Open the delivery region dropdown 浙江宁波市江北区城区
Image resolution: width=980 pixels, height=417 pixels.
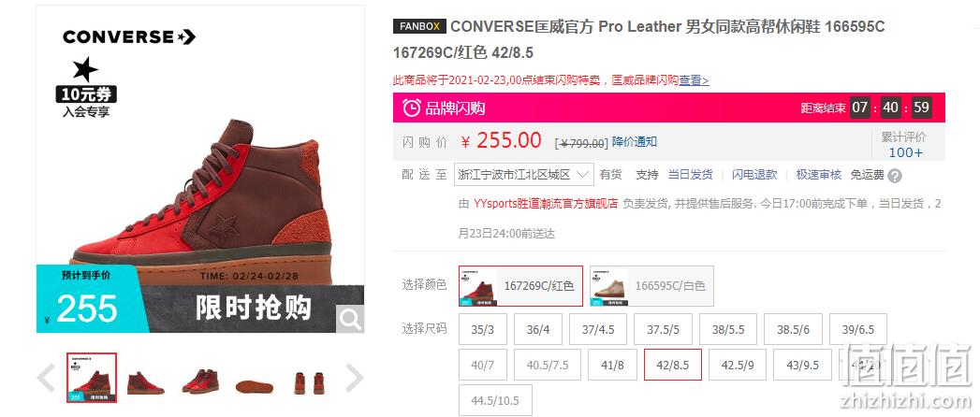524,175
